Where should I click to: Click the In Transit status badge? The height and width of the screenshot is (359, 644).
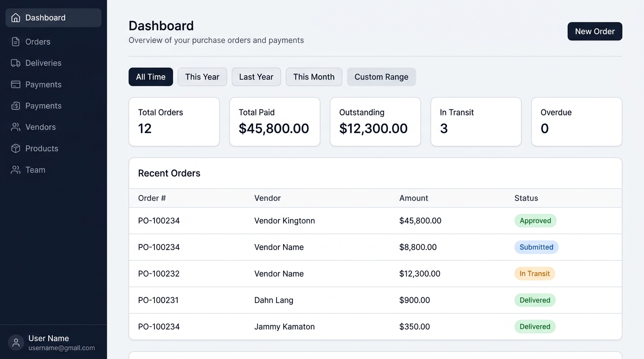534,273
